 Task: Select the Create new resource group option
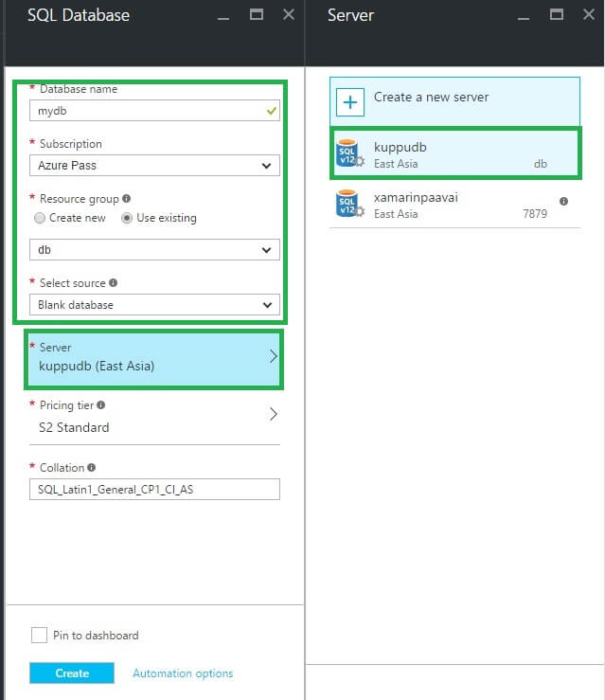[x=40, y=218]
